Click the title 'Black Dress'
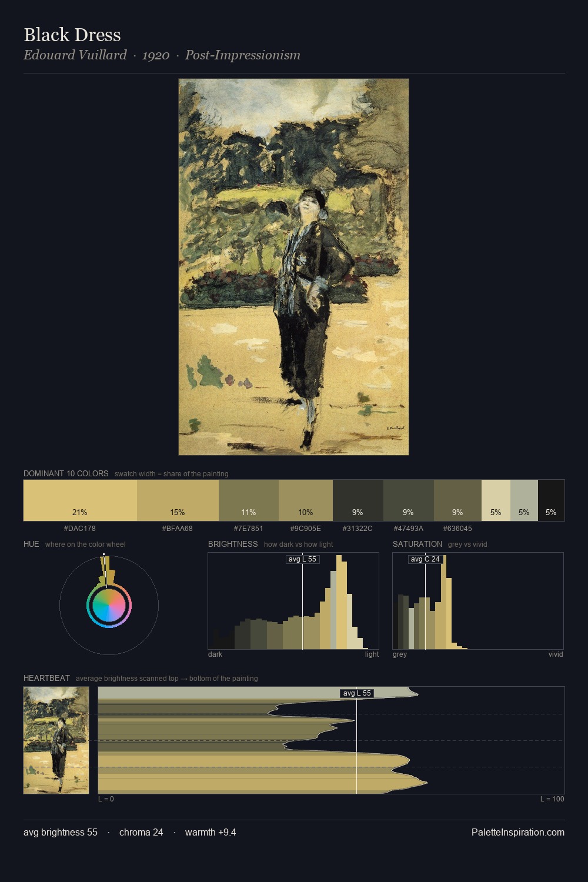This screenshot has width=588, height=882. [72, 35]
